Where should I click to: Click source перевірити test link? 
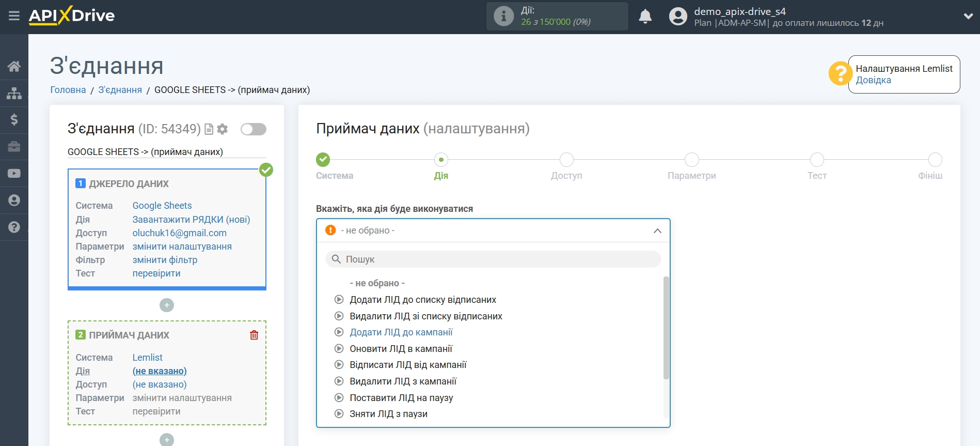point(156,273)
